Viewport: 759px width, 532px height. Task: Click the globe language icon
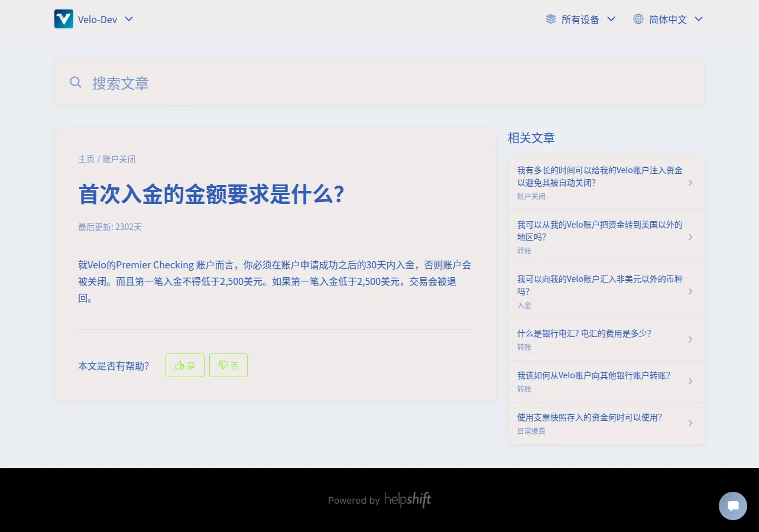pyautogui.click(x=638, y=19)
